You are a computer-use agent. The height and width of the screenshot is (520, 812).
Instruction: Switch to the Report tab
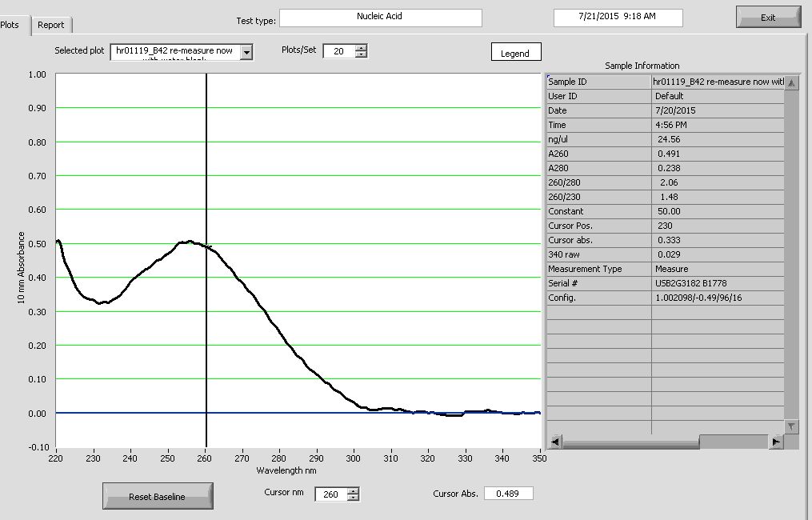pos(51,25)
